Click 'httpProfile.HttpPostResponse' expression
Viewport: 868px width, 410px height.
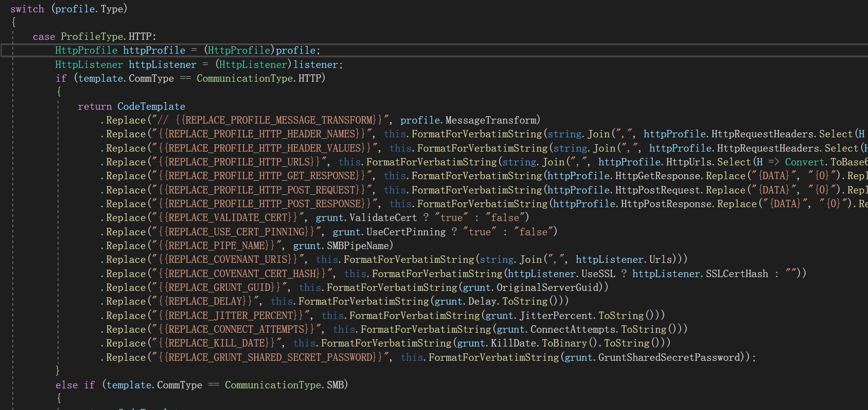pyautogui.click(x=632, y=204)
